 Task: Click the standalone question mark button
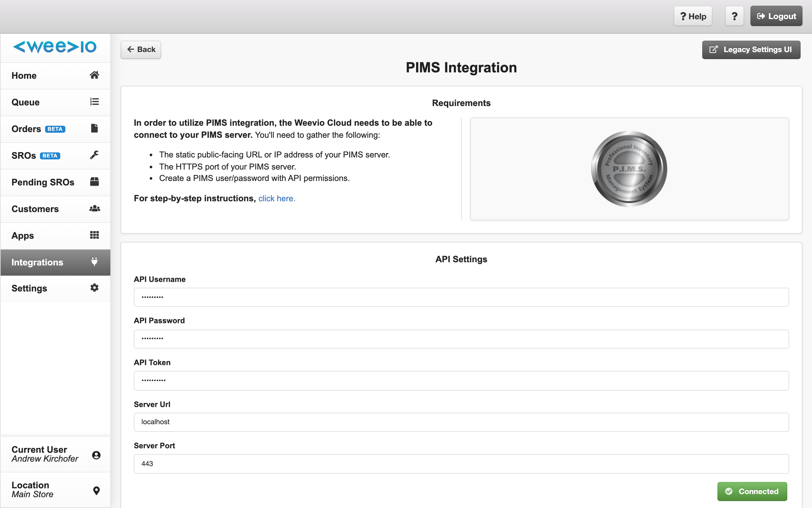pos(734,16)
